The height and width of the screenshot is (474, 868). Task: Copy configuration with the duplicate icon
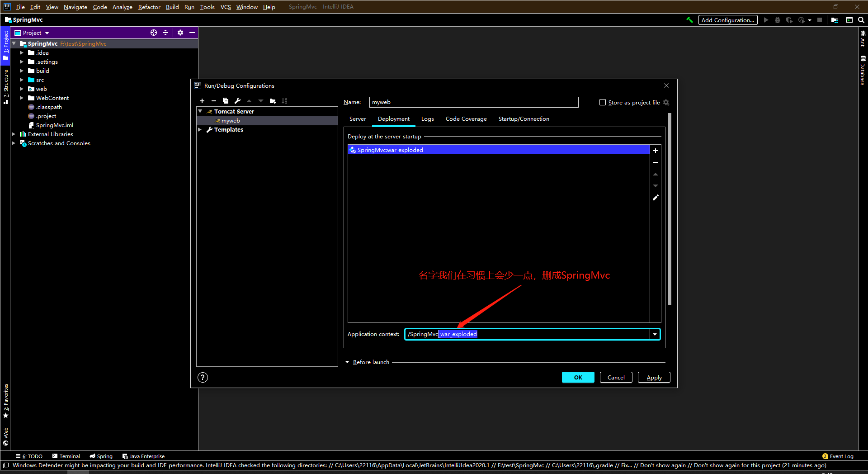click(x=226, y=101)
